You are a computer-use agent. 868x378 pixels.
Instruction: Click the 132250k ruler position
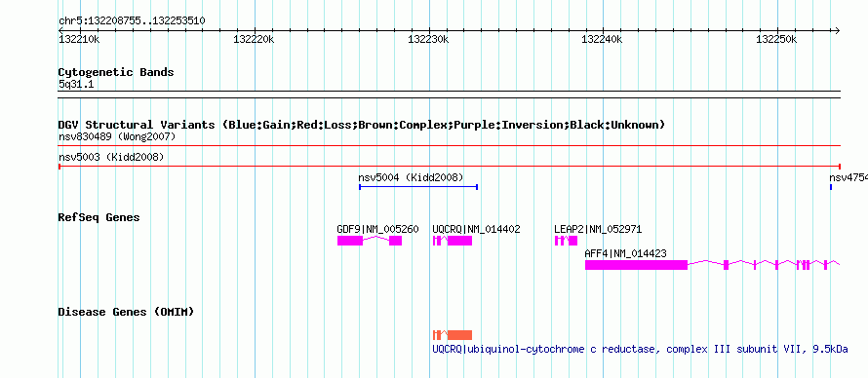click(x=776, y=39)
